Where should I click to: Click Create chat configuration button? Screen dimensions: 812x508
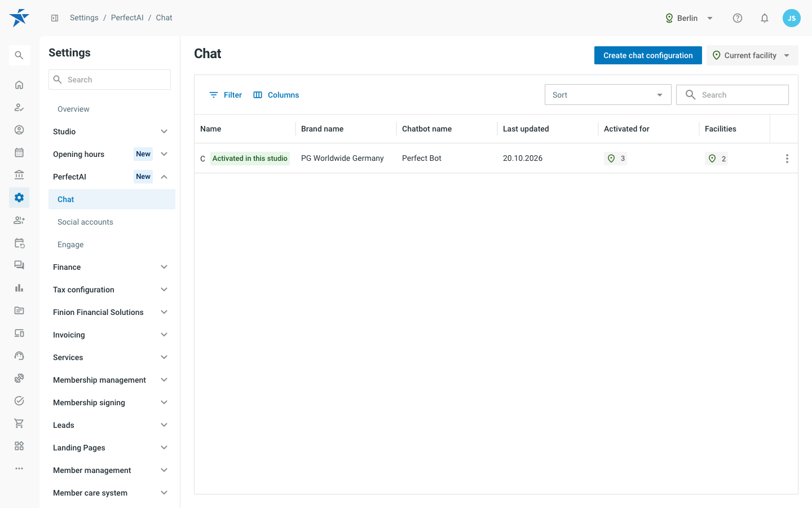point(648,55)
